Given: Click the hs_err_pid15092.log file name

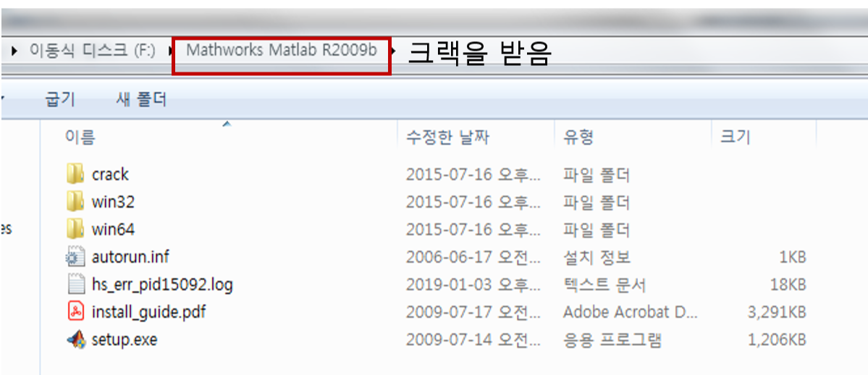Looking at the screenshot, I should (162, 285).
